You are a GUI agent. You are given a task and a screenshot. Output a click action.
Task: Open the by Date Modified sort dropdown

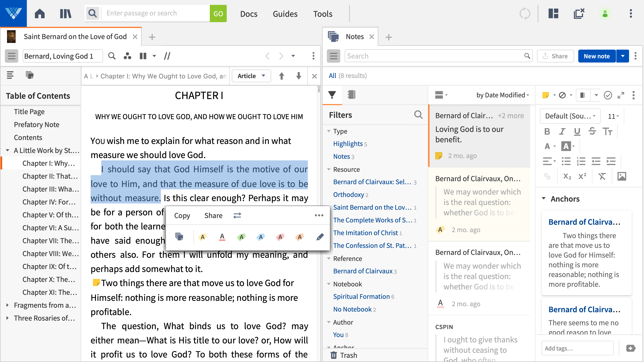coord(502,95)
